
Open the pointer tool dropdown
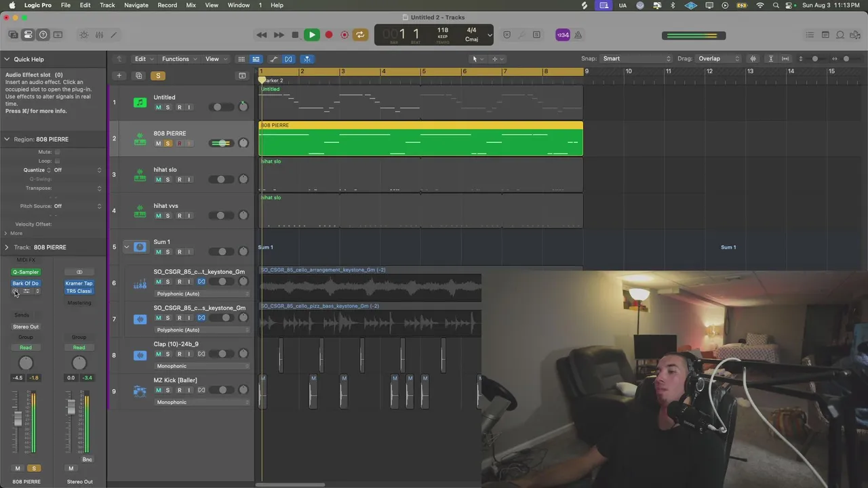point(477,59)
